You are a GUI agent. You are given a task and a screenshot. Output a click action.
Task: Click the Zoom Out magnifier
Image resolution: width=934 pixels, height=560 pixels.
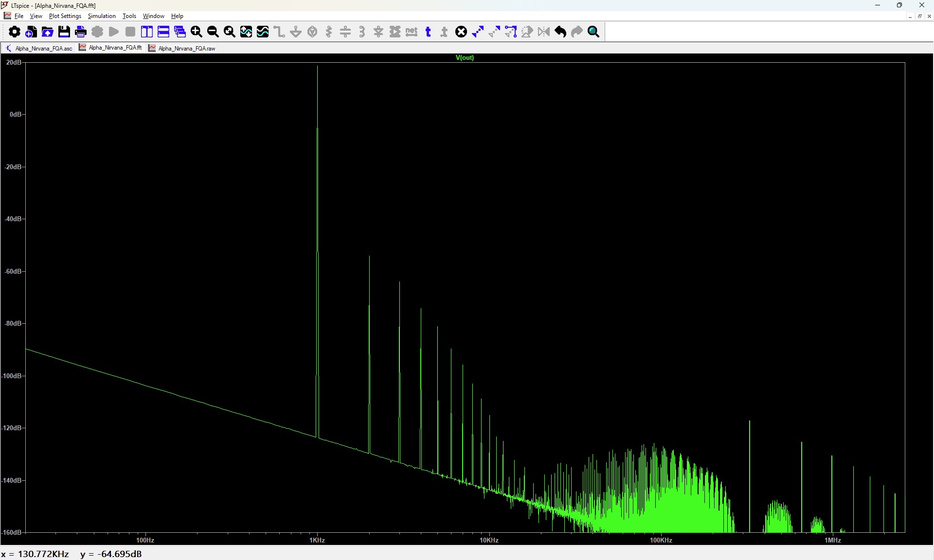tap(213, 32)
